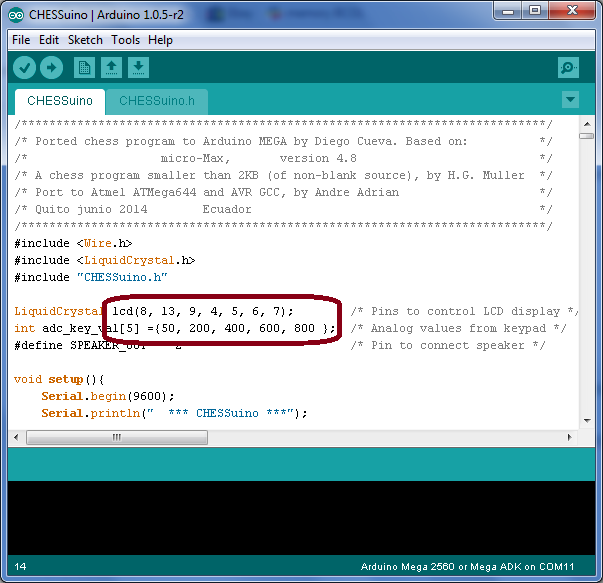603x583 pixels.
Task: Click the '#include <Wire.h>' line
Action: pos(73,243)
